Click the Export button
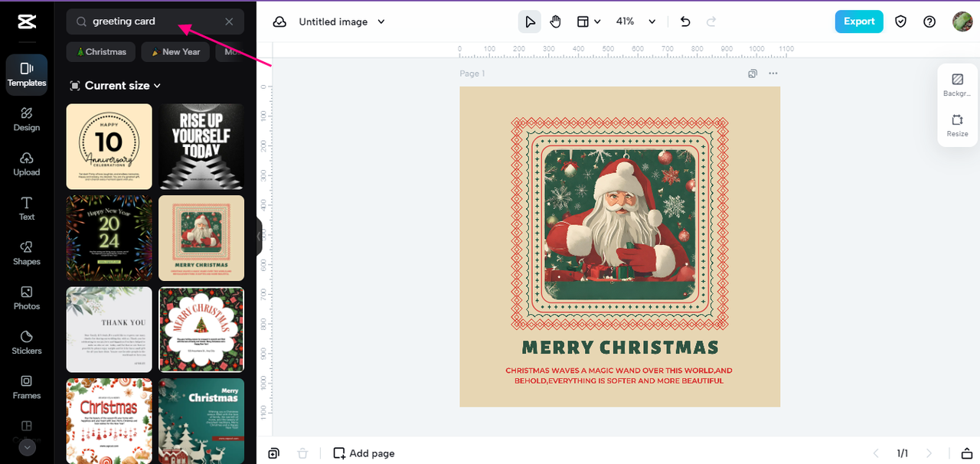 [859, 21]
